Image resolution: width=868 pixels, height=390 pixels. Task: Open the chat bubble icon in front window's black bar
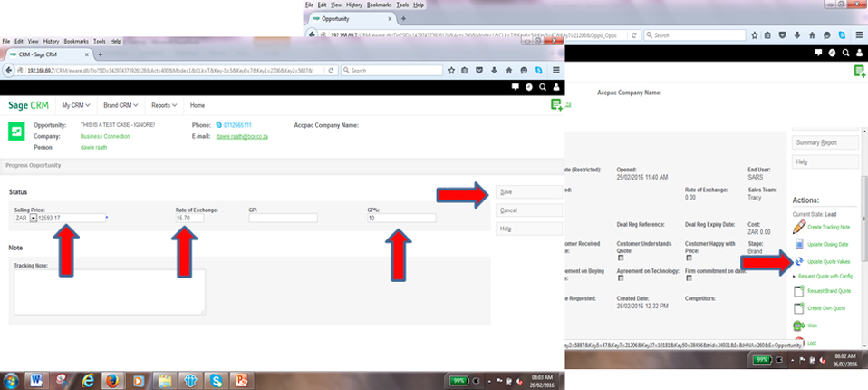coord(516,87)
